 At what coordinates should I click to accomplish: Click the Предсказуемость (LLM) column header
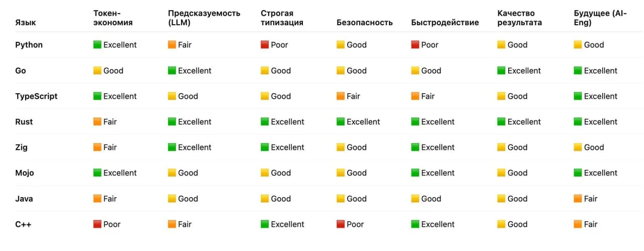(x=204, y=18)
